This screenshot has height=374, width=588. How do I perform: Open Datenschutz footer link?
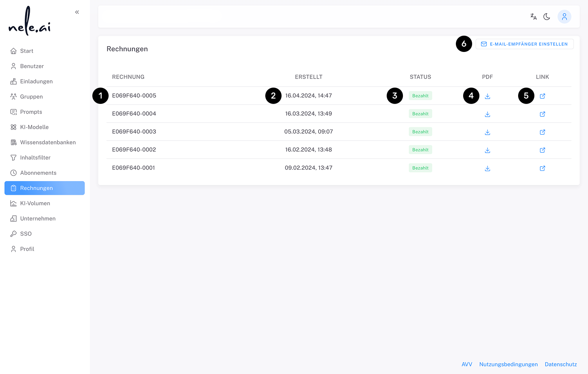[561, 364]
